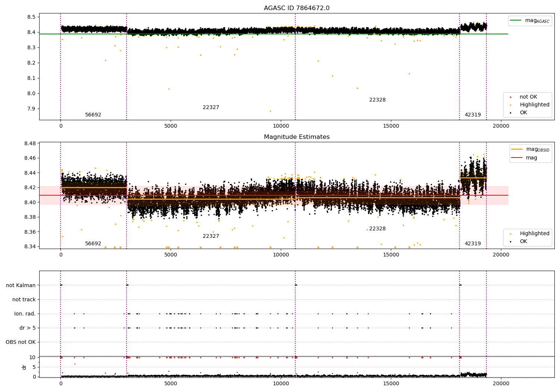Click OBSID label 56692 in the top plot
This screenshot has height=392, width=560.
coord(93,115)
